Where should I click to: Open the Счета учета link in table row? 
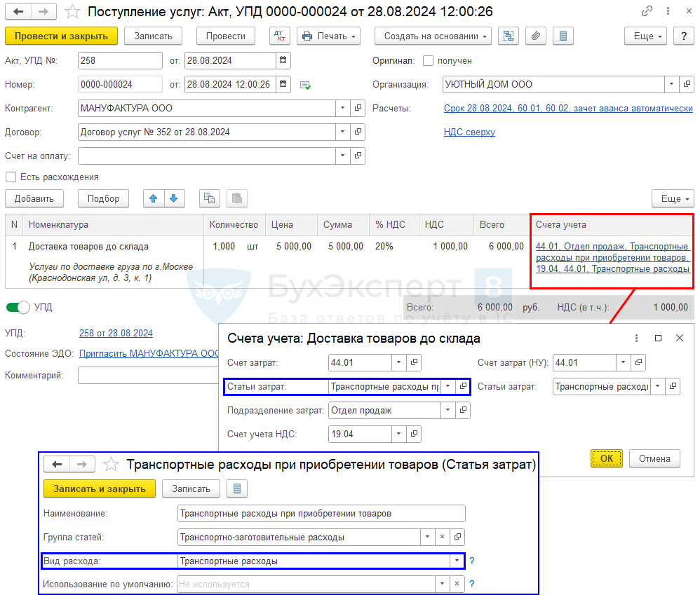coord(612,257)
